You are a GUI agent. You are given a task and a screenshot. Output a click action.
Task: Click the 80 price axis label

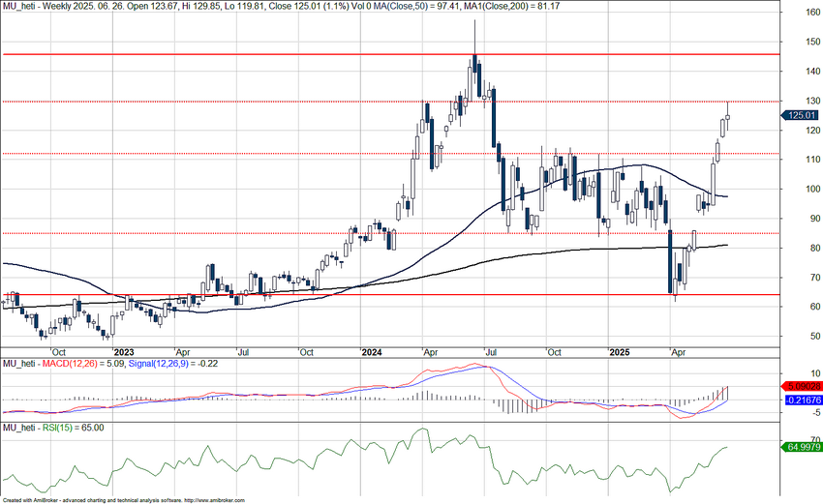[x=814, y=248]
